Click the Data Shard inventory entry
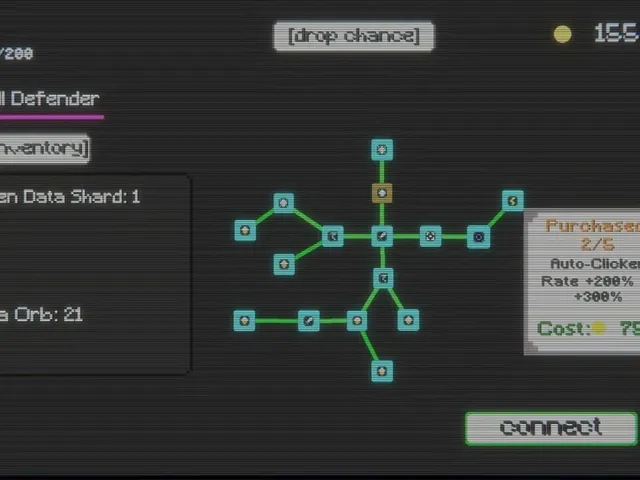 [70, 197]
